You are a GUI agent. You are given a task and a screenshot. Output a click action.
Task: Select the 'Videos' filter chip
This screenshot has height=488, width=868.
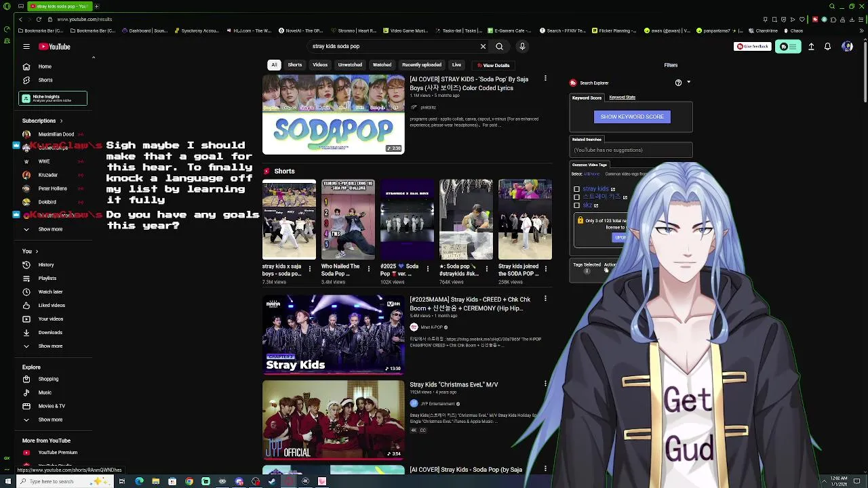tap(320, 65)
